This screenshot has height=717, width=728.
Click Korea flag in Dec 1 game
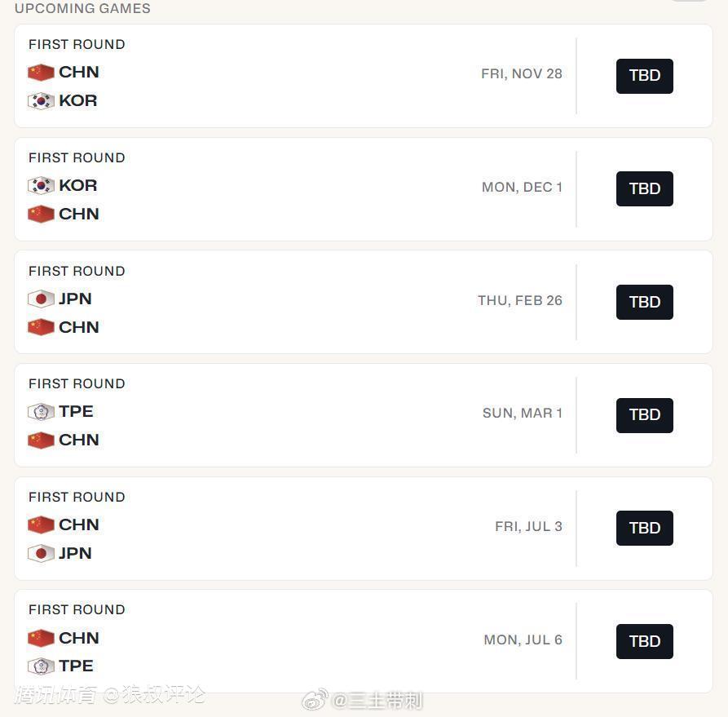(x=41, y=185)
